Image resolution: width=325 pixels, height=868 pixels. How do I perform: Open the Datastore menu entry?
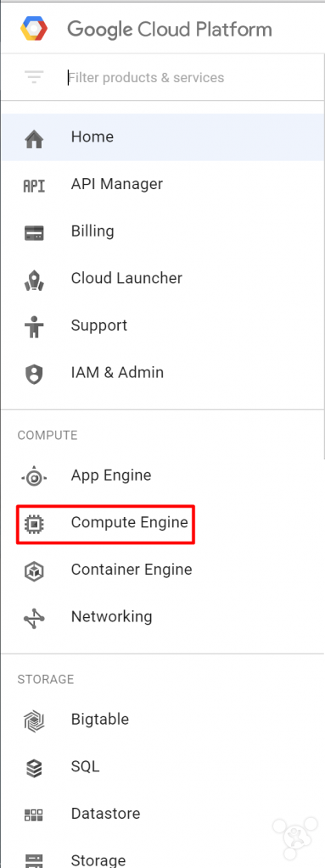(163, 814)
